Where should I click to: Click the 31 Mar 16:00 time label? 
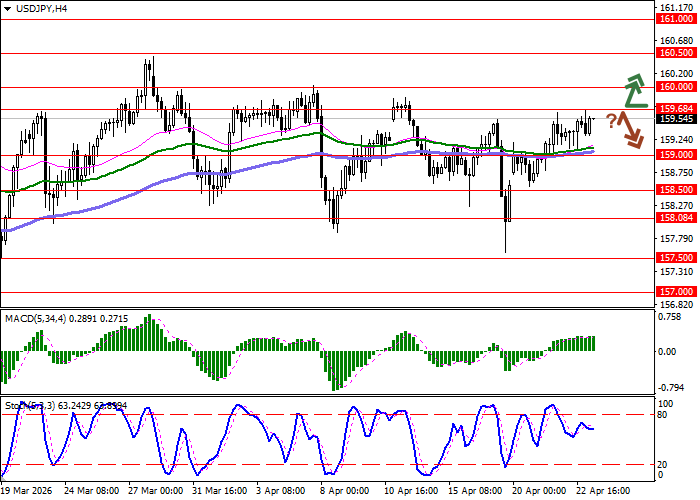[220, 491]
